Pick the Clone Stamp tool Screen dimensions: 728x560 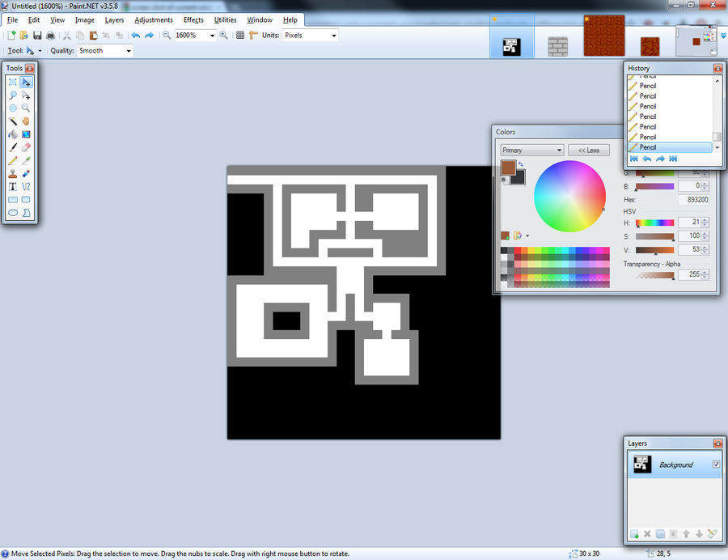pyautogui.click(x=12, y=172)
